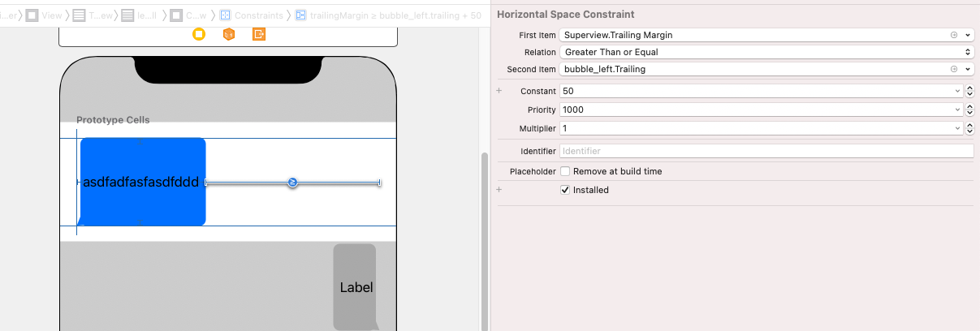980x331 pixels.
Task: Click the View icon in breadcrumb
Action: tap(32, 15)
